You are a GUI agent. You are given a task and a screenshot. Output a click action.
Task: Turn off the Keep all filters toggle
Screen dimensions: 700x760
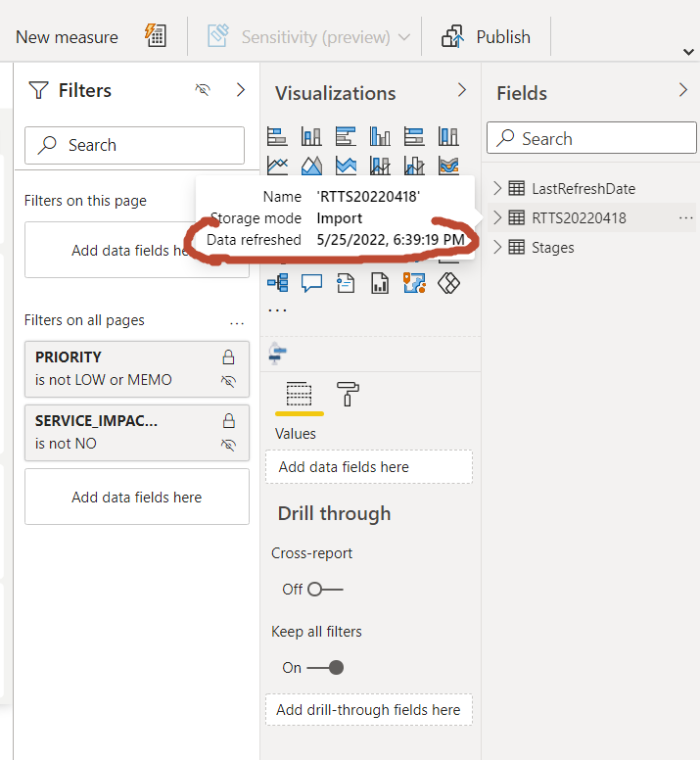pyautogui.click(x=325, y=668)
